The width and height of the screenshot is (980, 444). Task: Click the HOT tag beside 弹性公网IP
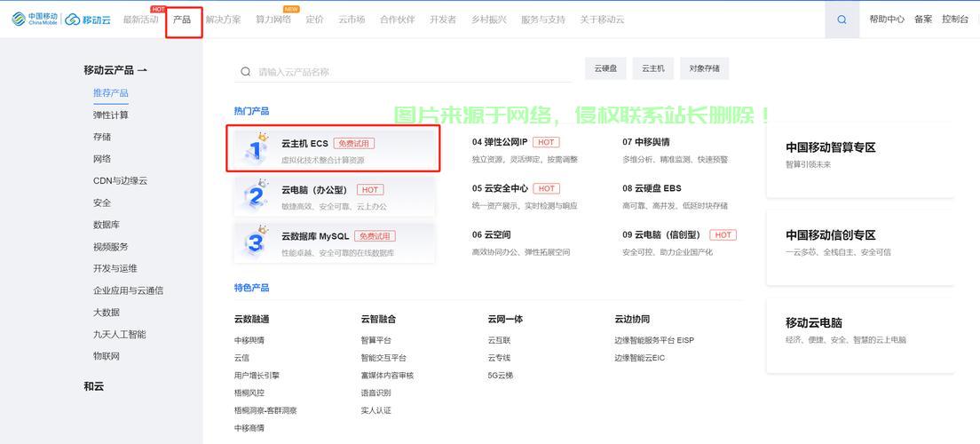[x=546, y=142]
